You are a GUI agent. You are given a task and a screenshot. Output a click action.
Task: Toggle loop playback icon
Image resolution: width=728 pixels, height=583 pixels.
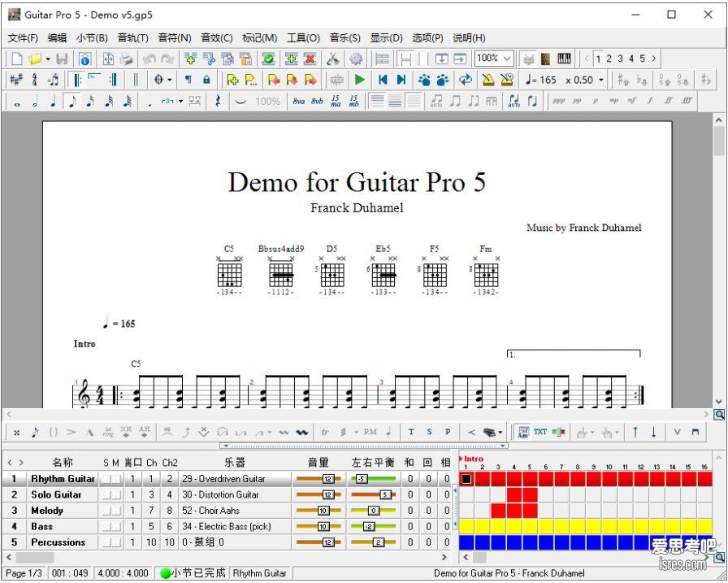tap(466, 80)
